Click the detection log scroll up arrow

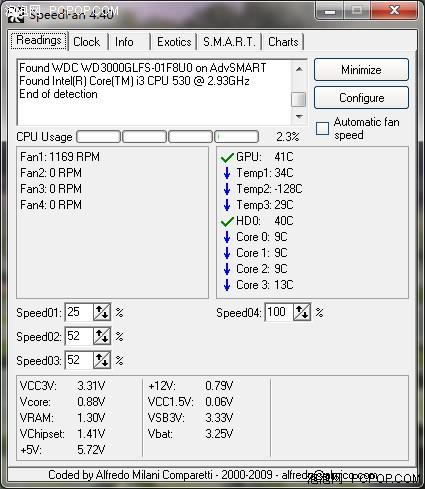coord(299,69)
